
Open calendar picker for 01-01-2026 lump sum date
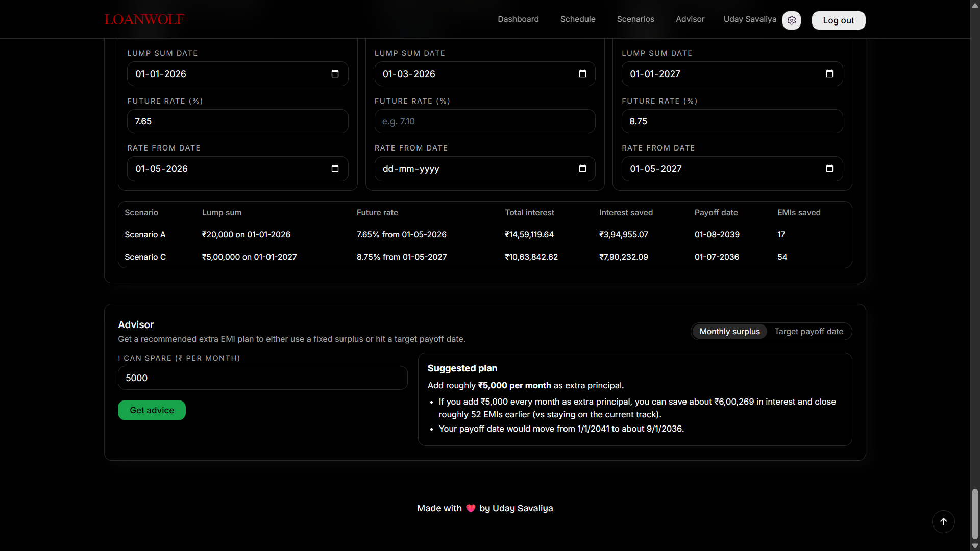click(335, 74)
